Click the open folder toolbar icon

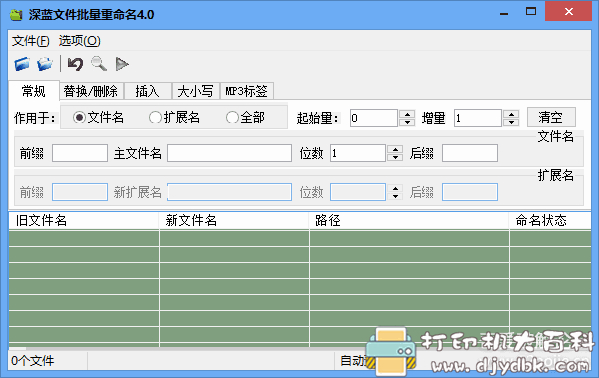pos(22,64)
